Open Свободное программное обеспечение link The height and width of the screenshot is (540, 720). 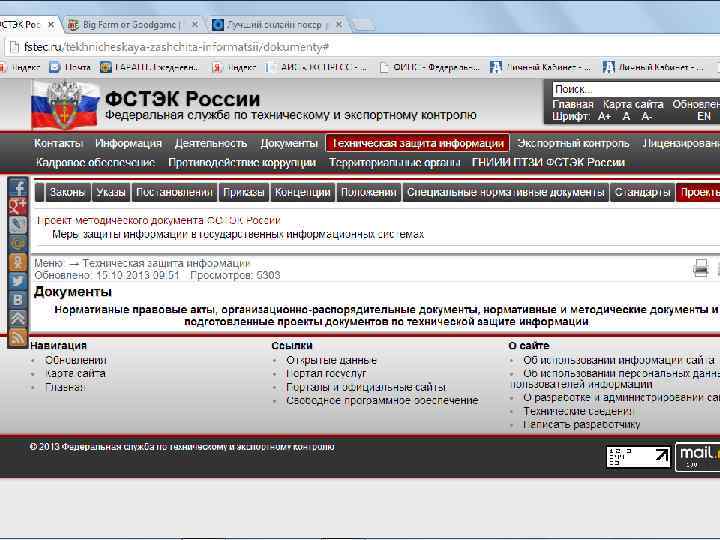pyautogui.click(x=382, y=400)
